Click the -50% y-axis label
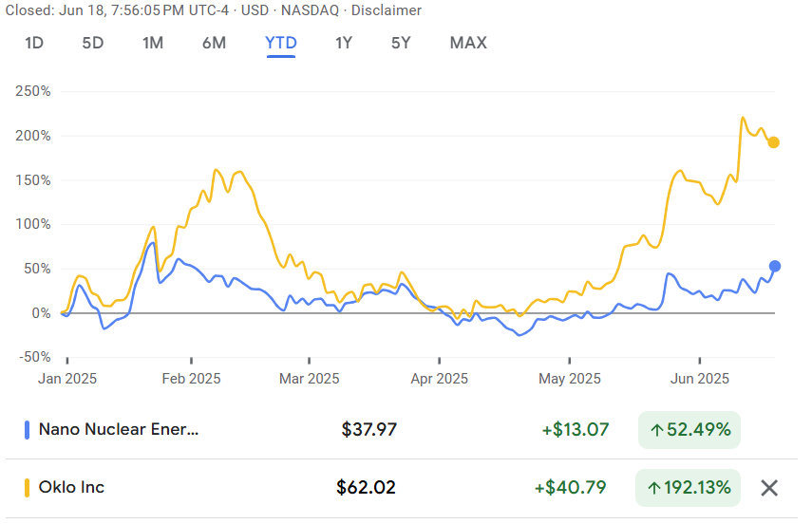This screenshot has height=524, width=812. pyautogui.click(x=35, y=357)
